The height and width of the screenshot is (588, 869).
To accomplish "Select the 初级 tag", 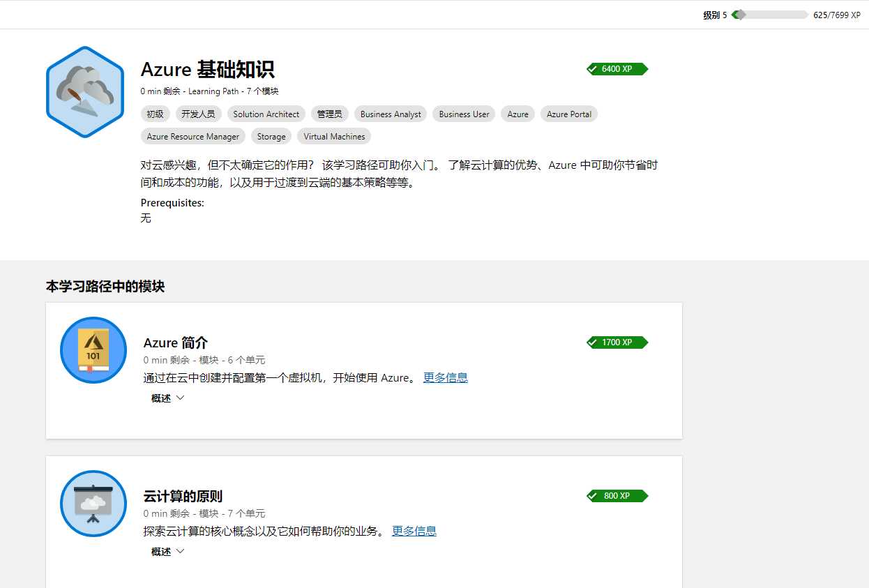I will coord(155,114).
